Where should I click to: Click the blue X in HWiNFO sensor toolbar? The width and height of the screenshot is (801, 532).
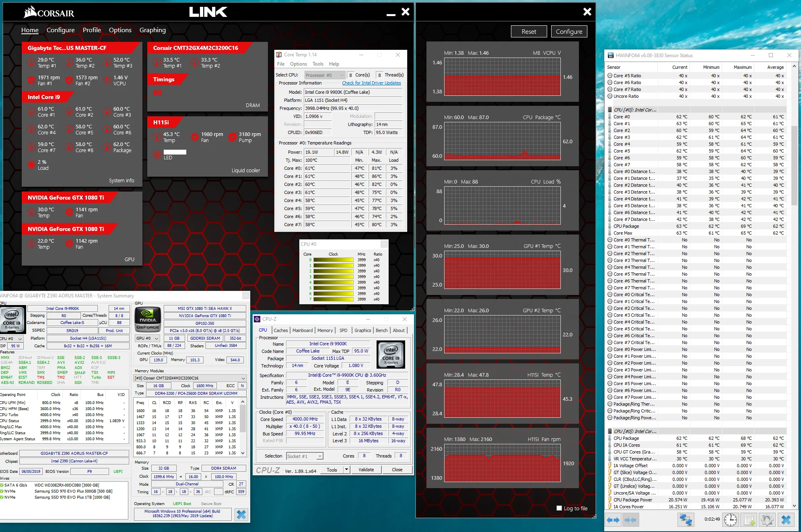coord(786,520)
